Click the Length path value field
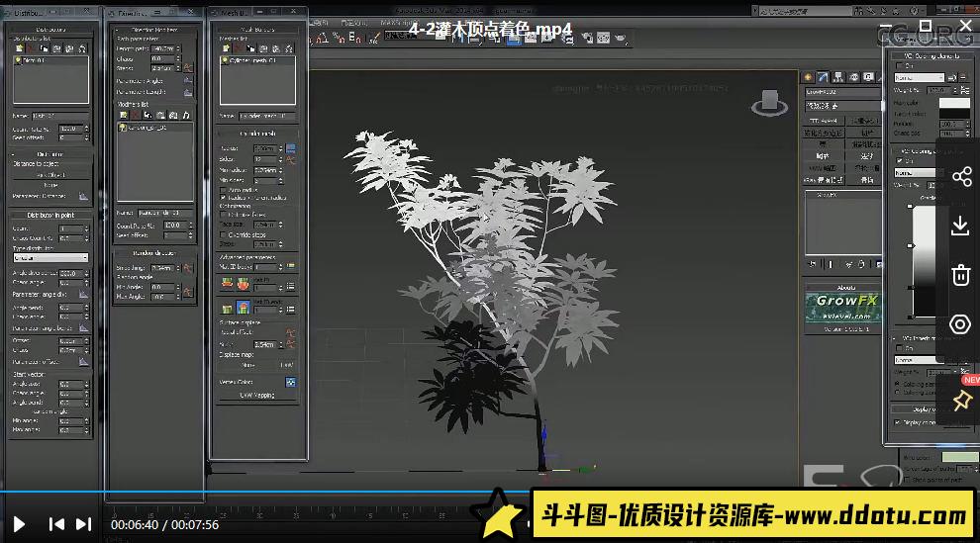The image size is (980, 543). coord(165,48)
